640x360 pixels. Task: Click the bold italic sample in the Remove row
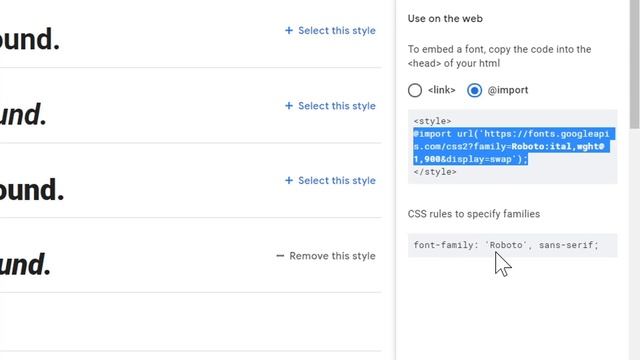(25, 264)
